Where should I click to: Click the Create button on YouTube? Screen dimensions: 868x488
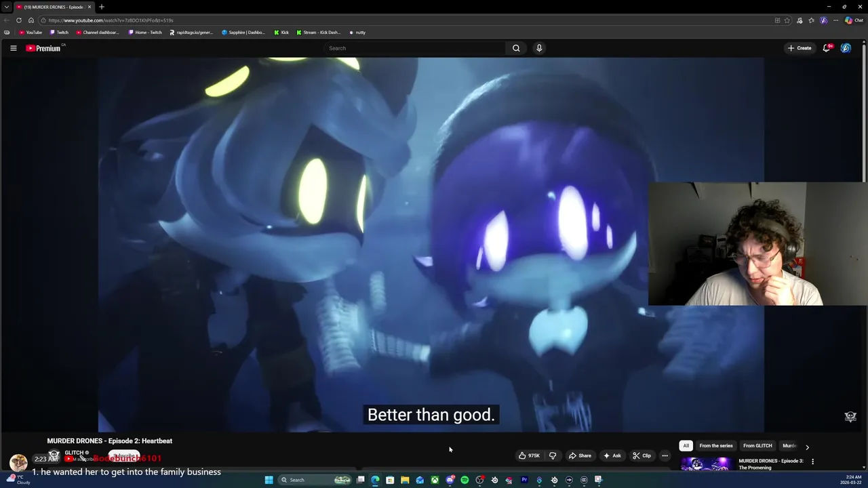point(800,48)
